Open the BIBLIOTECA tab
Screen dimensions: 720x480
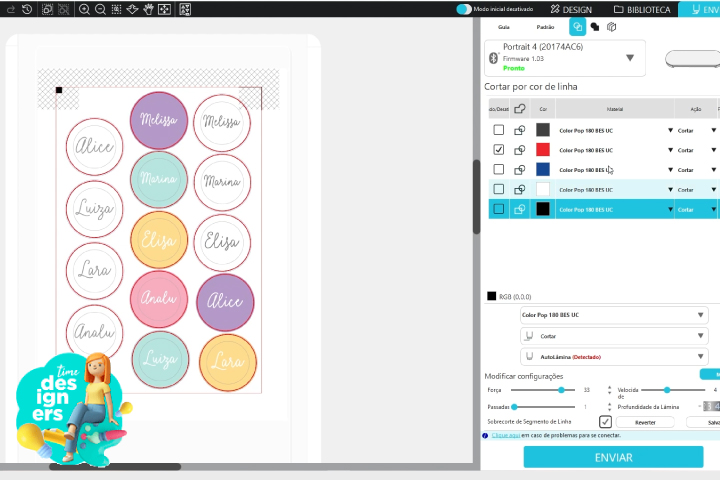(643, 9)
